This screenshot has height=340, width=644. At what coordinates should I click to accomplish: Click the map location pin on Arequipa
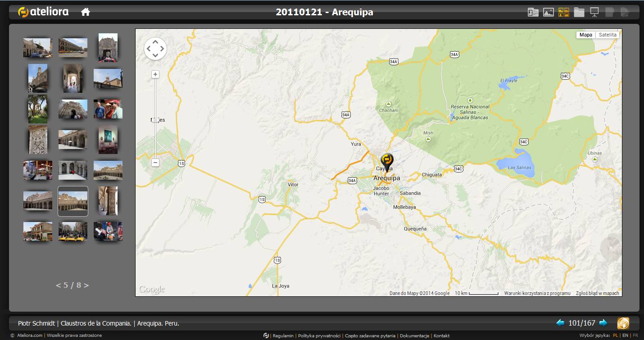pos(386,161)
